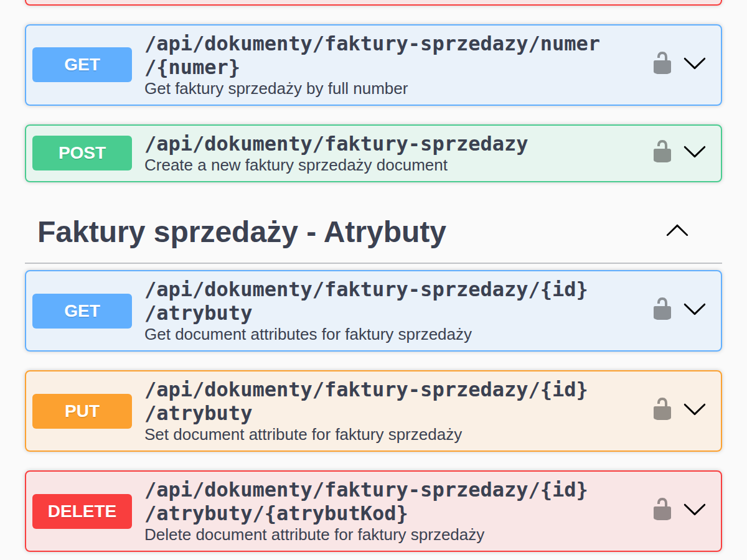Expand the PUT atrybuty operation details
747x560 pixels.
coord(695,409)
